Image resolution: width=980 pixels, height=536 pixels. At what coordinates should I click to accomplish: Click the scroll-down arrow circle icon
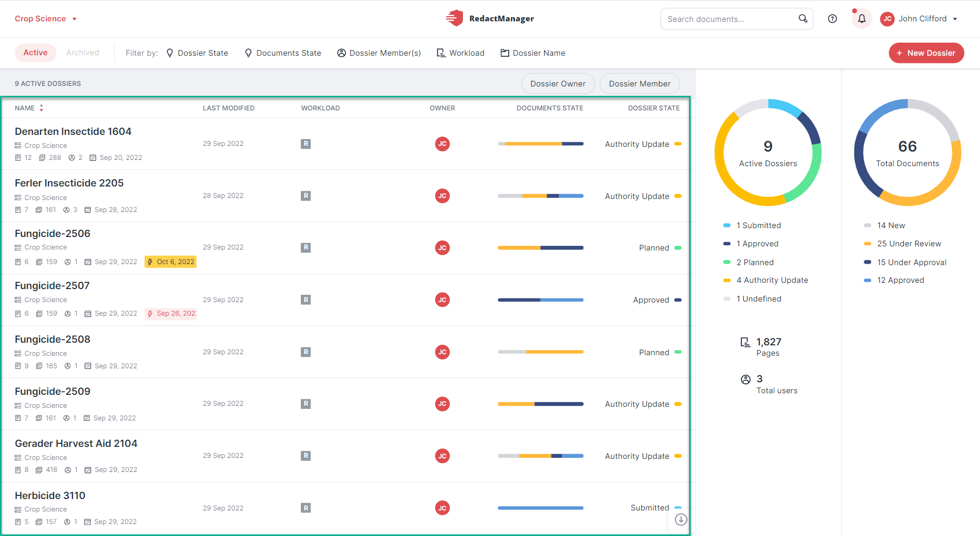coord(681,519)
